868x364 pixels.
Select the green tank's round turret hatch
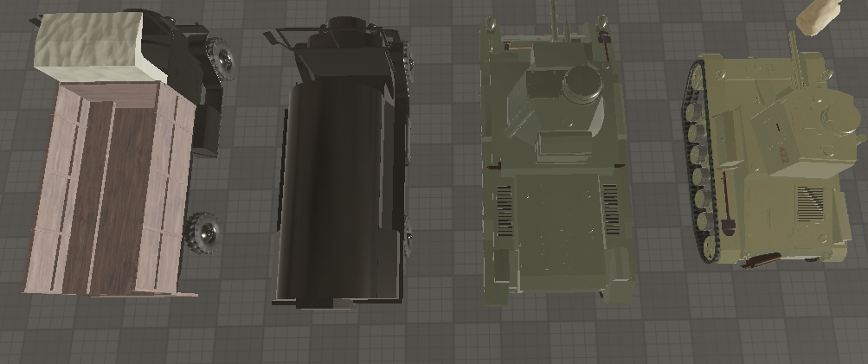[x=586, y=86]
